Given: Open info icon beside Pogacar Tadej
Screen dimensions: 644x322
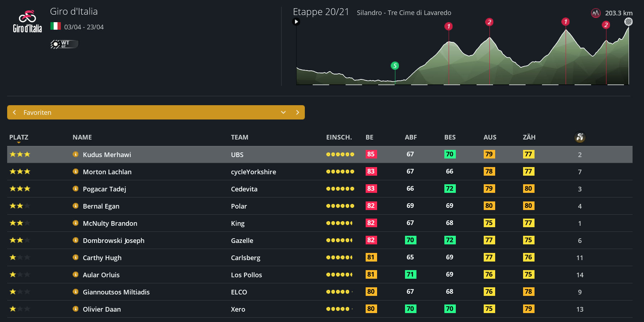Looking at the screenshot, I should click(75, 189).
